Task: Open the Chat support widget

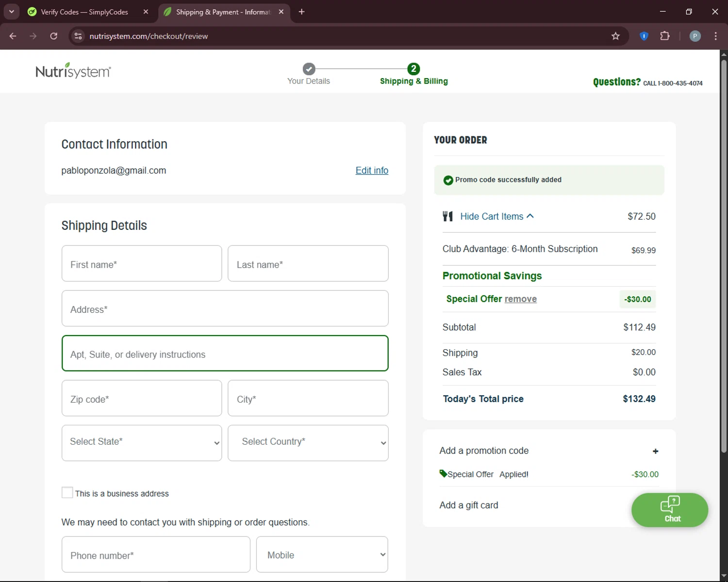Action: 669,510
